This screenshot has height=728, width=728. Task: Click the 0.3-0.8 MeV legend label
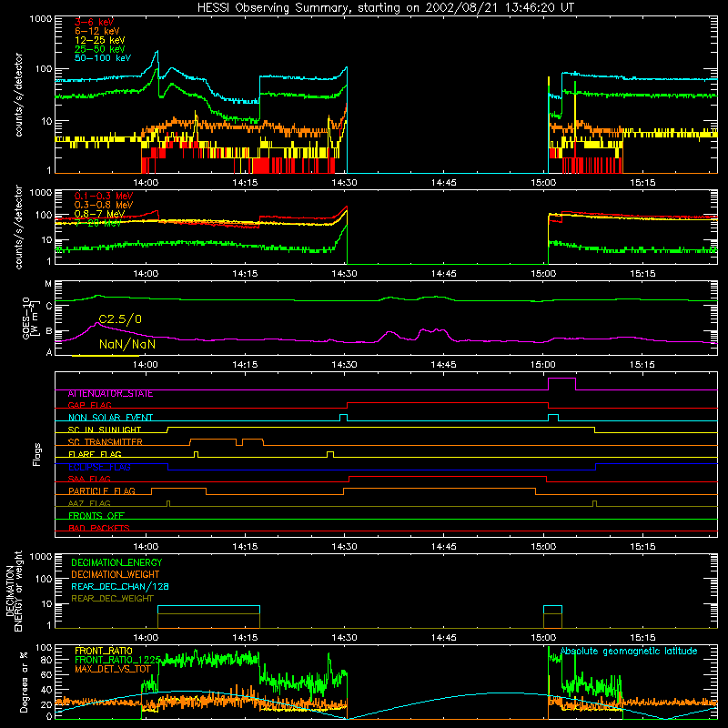(x=104, y=205)
